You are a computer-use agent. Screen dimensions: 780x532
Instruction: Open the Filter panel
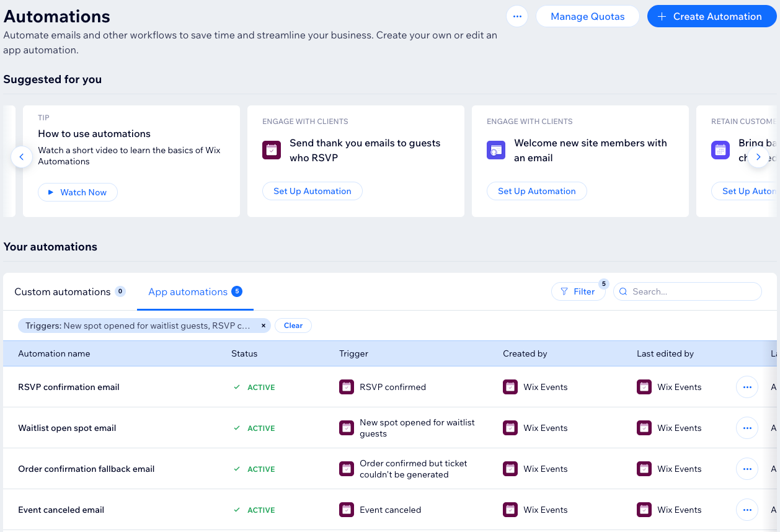[x=578, y=291]
